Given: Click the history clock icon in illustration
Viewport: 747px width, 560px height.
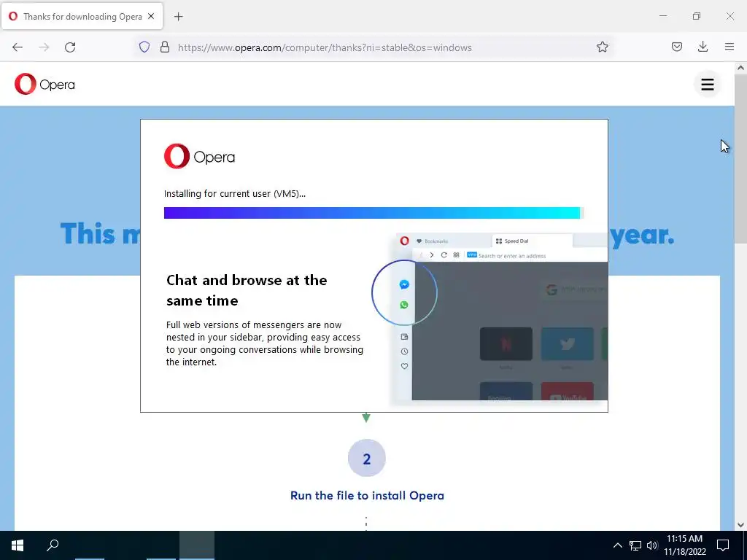Looking at the screenshot, I should 404,351.
